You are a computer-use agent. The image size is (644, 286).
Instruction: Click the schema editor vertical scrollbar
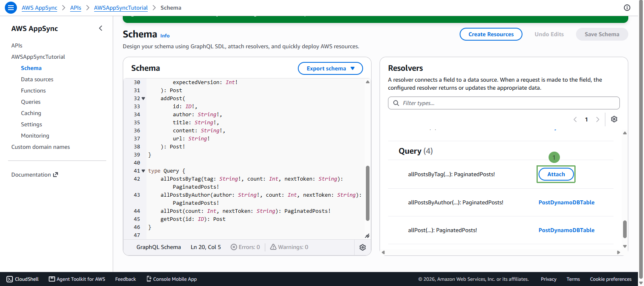[x=367, y=193]
